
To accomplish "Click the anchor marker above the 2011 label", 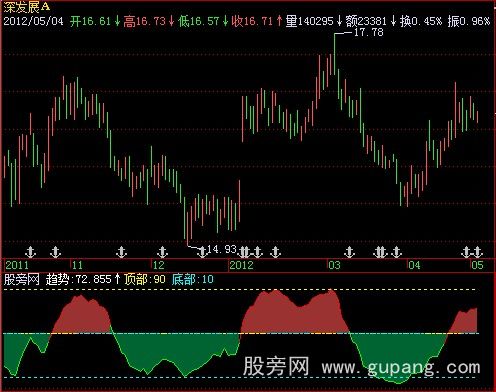I will (x=30, y=252).
